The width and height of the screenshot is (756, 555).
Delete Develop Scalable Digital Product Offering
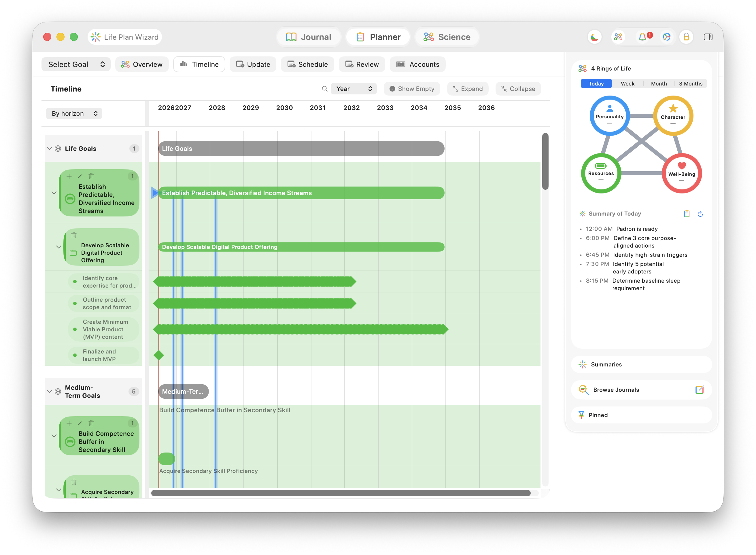74,235
